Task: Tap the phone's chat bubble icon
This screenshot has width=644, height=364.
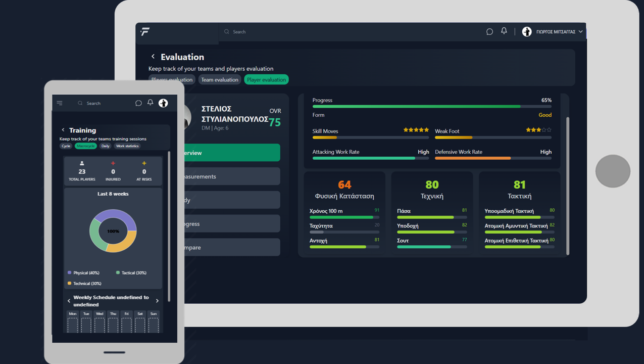Action: [138, 103]
